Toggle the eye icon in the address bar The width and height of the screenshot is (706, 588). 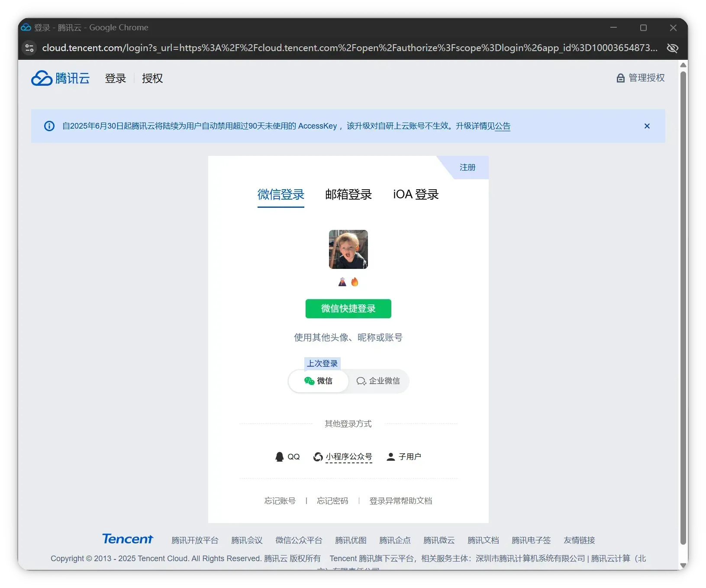(x=672, y=48)
